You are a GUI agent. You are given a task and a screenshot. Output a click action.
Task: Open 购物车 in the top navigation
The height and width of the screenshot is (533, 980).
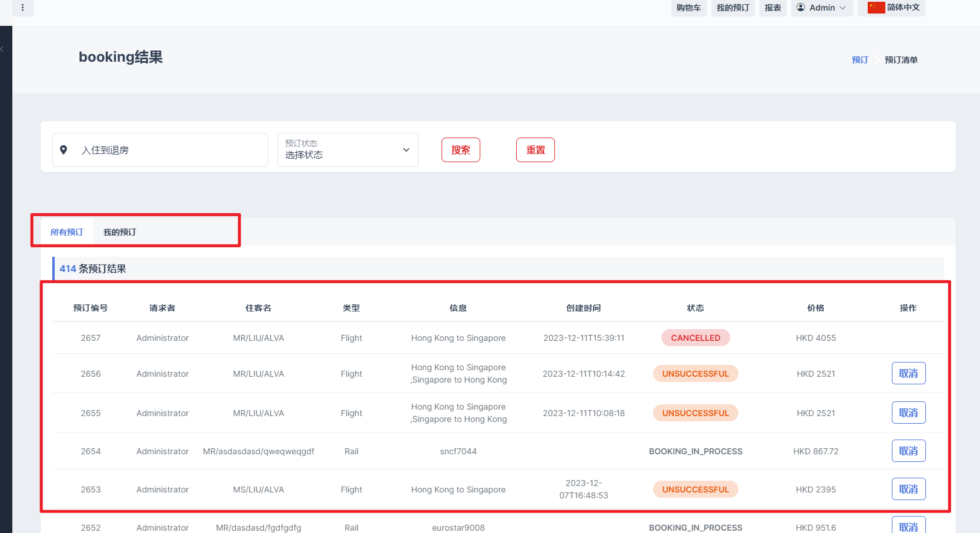[x=688, y=8]
